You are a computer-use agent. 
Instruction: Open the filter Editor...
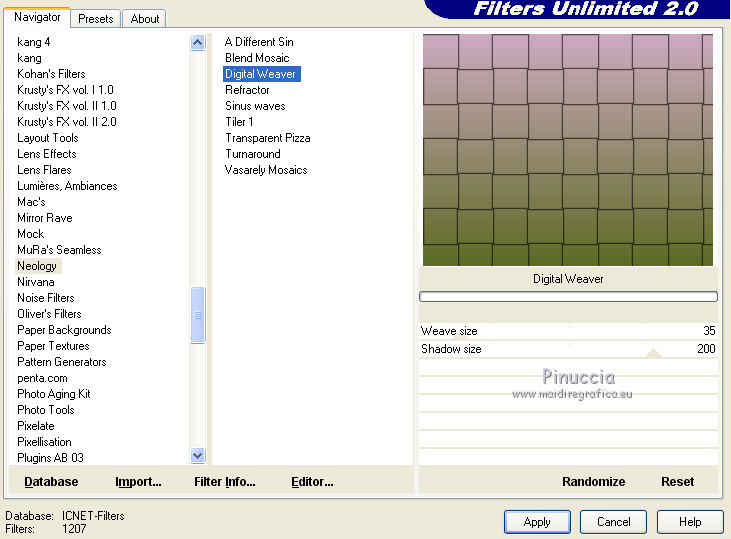312,482
